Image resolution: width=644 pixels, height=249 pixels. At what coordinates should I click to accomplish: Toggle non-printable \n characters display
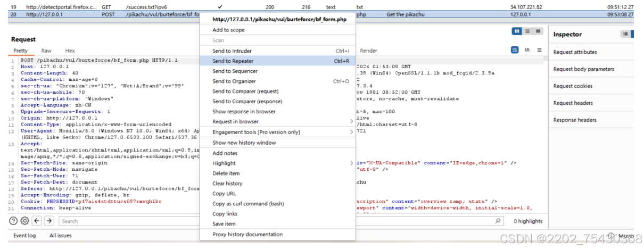pos(527,50)
